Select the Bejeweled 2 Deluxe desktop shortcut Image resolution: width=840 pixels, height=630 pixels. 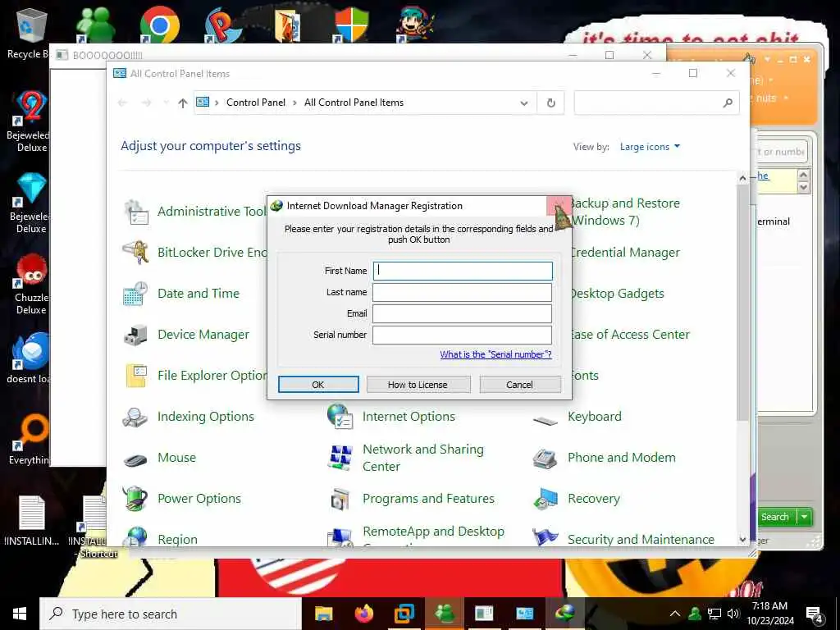(x=31, y=121)
